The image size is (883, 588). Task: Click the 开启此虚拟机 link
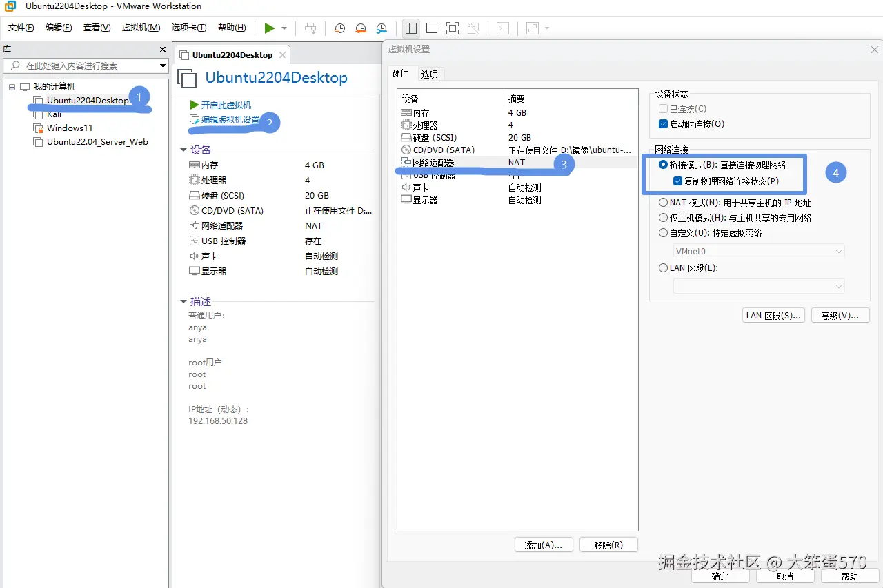(x=226, y=105)
